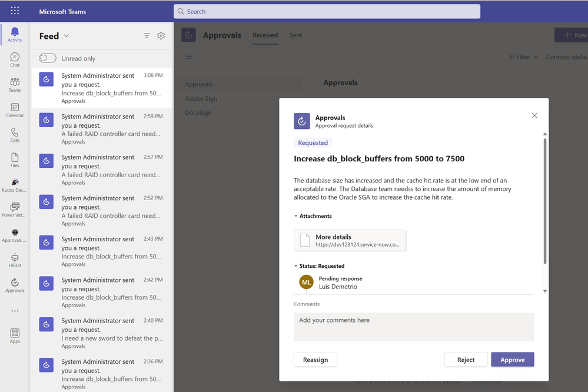Open the Apps store icon
Viewport: 588px width, 392px height.
pyautogui.click(x=15, y=335)
